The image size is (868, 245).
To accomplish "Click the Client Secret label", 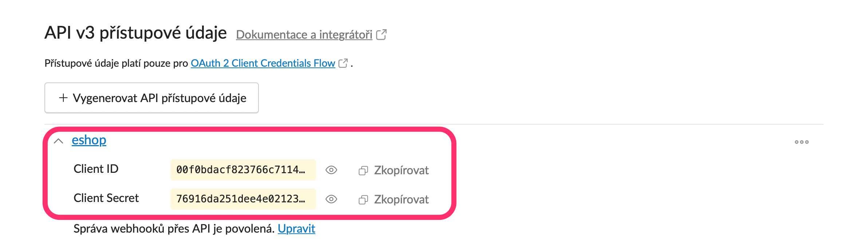I will (x=106, y=198).
